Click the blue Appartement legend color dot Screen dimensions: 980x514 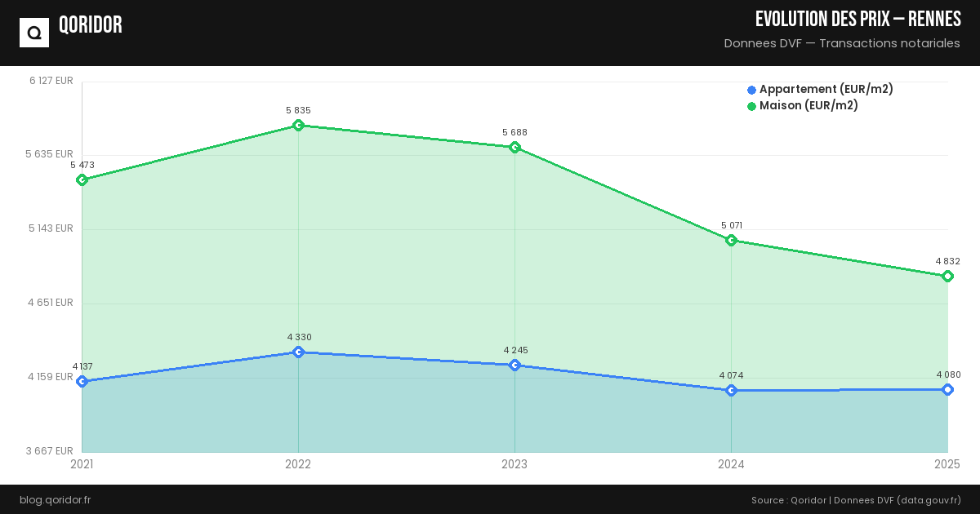pos(751,90)
